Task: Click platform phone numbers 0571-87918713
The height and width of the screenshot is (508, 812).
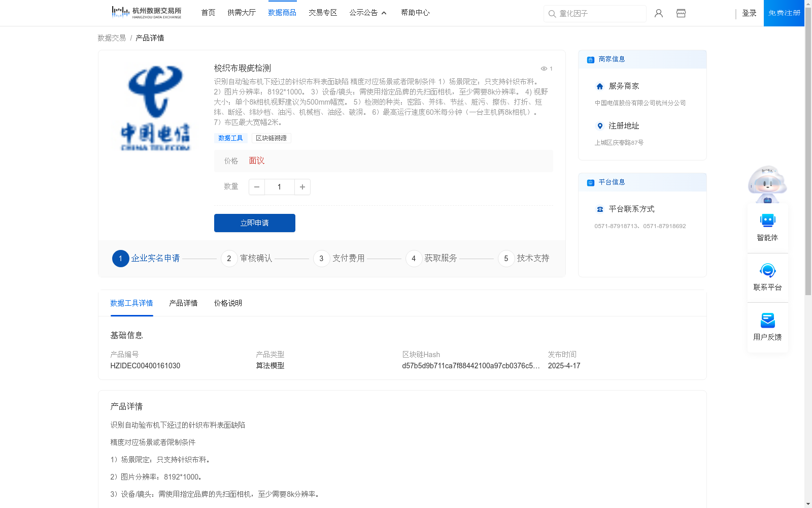Action: (640, 226)
